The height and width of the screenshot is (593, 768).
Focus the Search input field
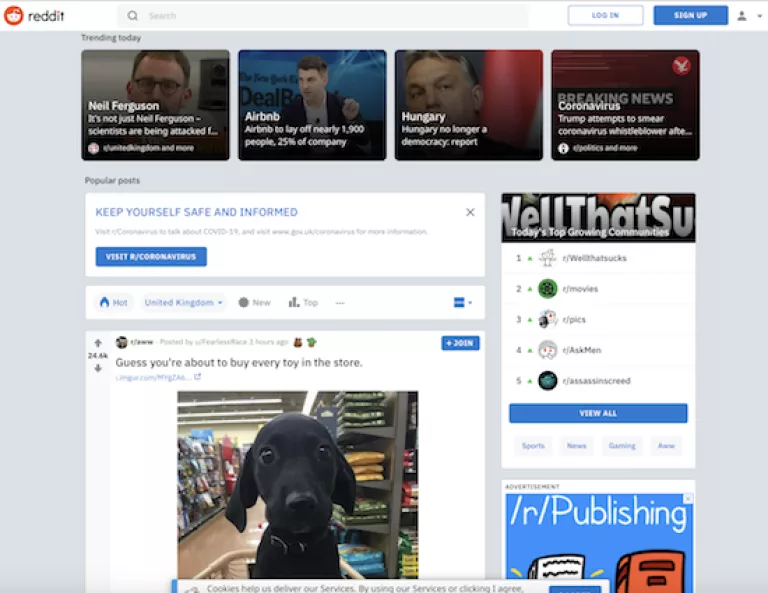click(x=323, y=16)
